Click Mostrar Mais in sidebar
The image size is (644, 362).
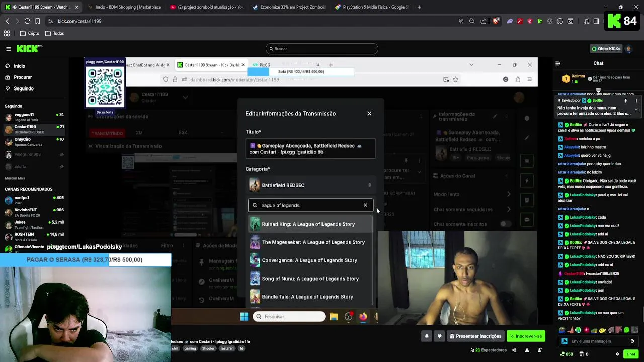(15, 178)
